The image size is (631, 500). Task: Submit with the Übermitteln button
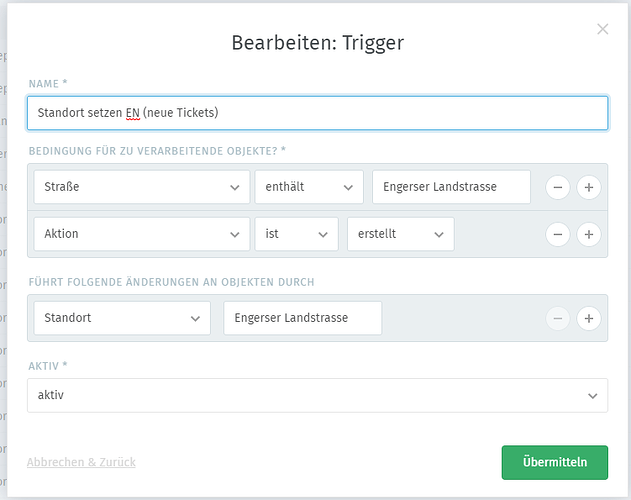[x=555, y=462]
